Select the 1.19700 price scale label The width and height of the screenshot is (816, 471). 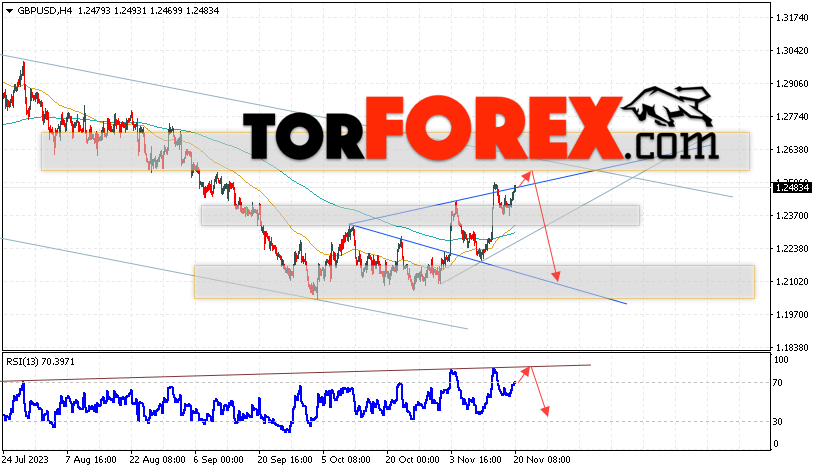pos(792,314)
